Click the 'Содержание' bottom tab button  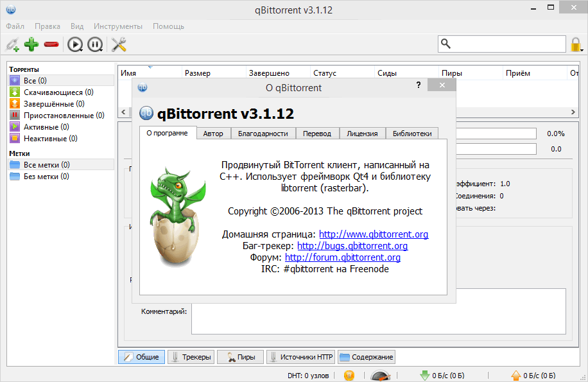coord(367,357)
